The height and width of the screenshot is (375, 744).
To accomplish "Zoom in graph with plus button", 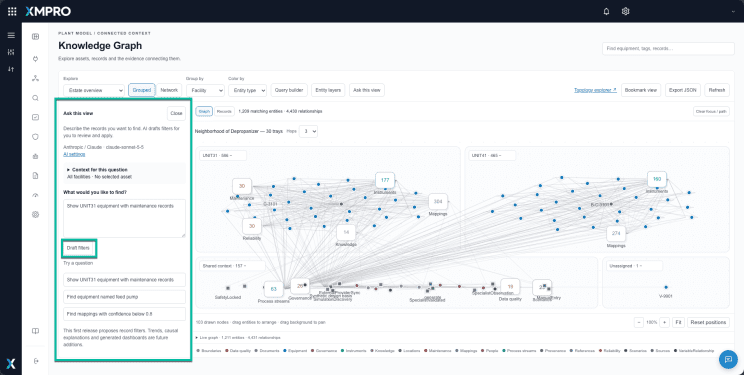I will click(664, 322).
